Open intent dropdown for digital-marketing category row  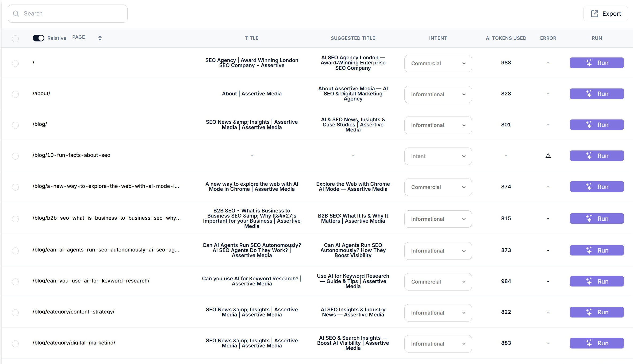(x=438, y=344)
